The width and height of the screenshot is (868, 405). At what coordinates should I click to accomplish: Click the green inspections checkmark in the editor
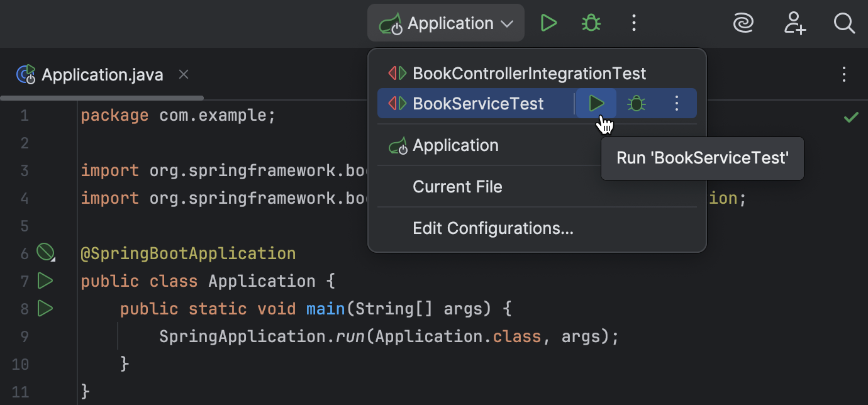click(852, 117)
